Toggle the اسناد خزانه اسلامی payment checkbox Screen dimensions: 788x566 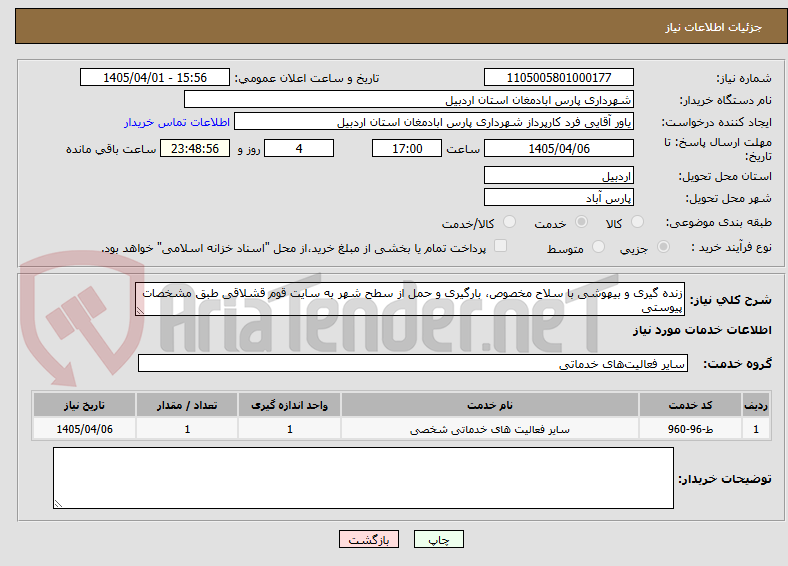(x=501, y=246)
